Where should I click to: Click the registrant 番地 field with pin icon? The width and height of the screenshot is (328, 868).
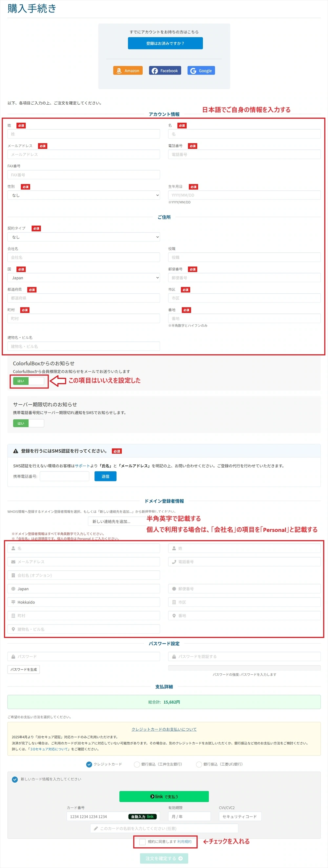point(244,616)
